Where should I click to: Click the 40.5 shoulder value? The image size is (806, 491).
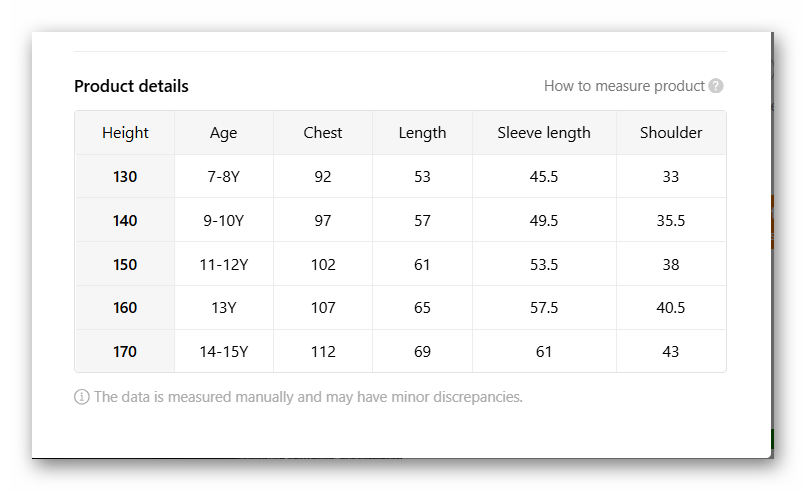pos(671,308)
